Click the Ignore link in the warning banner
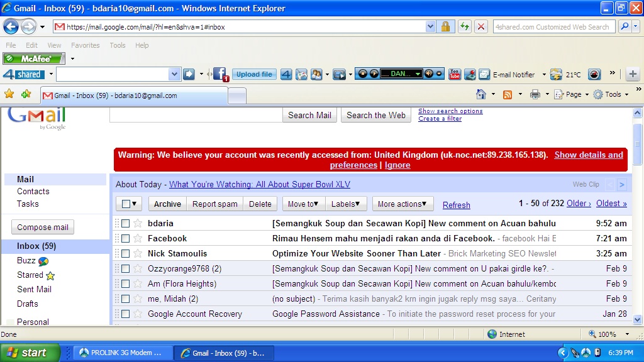The image size is (644, 362). [x=397, y=165]
